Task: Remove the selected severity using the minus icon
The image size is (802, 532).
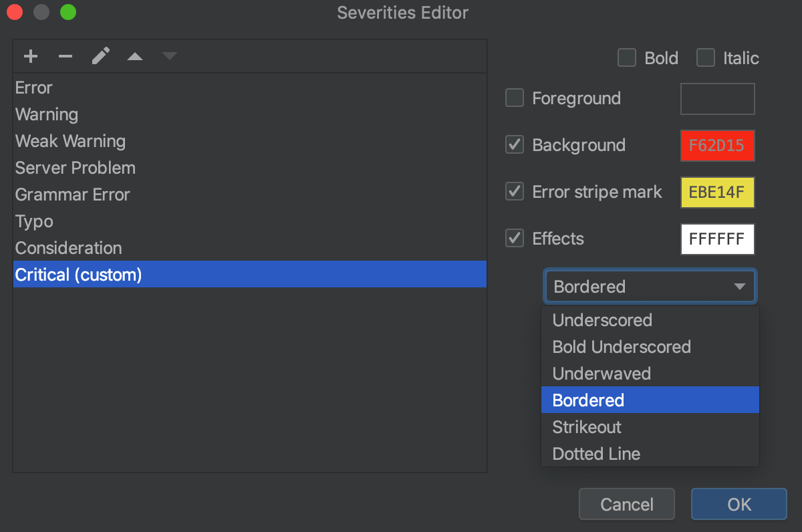Action: pos(65,56)
